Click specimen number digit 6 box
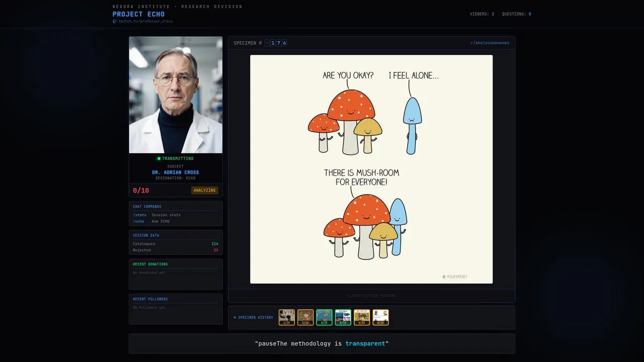The image size is (644, 362). tap(284, 43)
